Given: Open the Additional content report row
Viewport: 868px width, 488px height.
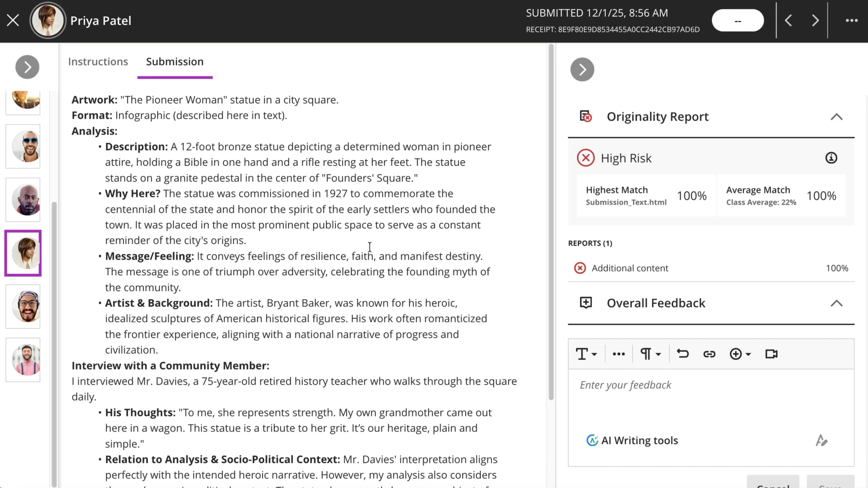Looking at the screenshot, I should (x=711, y=268).
